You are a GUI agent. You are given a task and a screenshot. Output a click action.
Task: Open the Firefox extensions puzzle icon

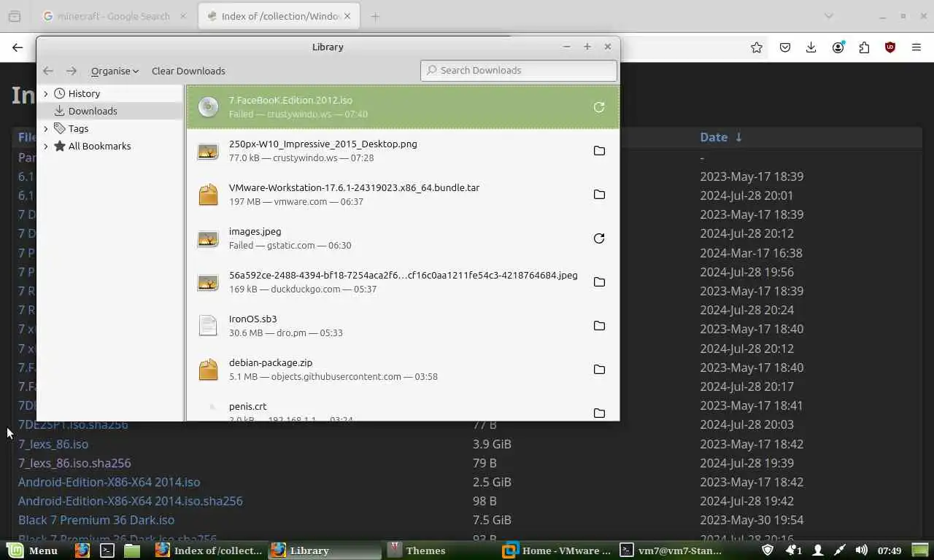(x=864, y=47)
